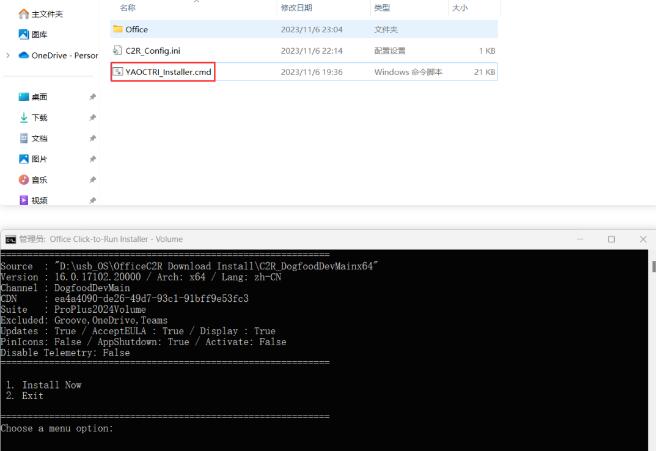Unpin 下载 using its pin icon
This screenshot has width=656, height=451.
pos(92,118)
